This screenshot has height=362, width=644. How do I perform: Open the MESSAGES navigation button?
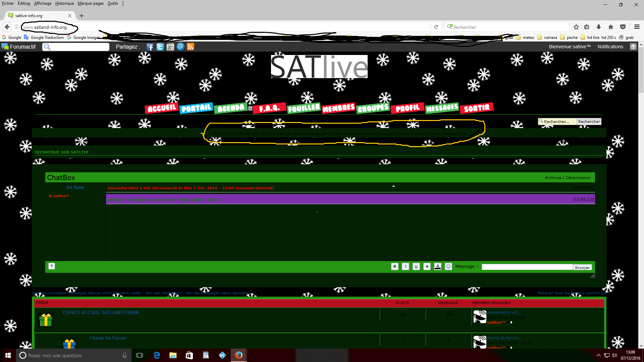pyautogui.click(x=442, y=108)
